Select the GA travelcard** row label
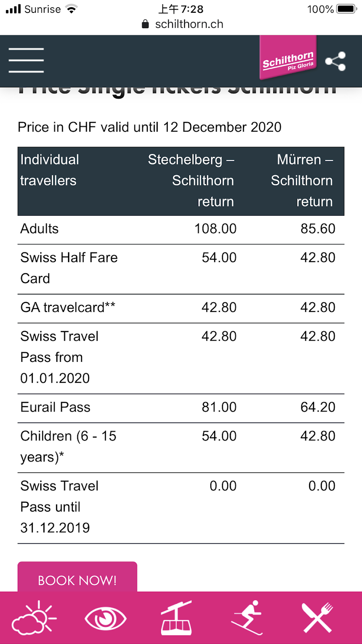The image size is (362, 644). pos(68,308)
